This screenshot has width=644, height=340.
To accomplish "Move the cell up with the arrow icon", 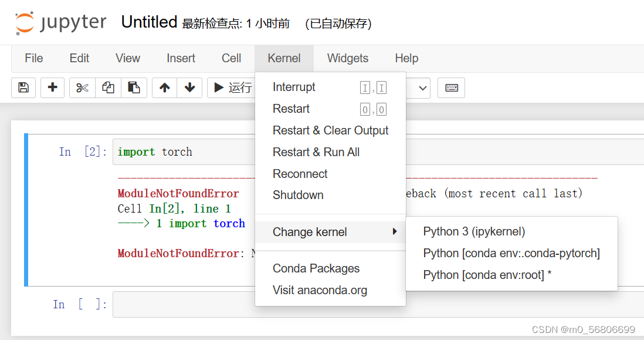I will click(165, 87).
